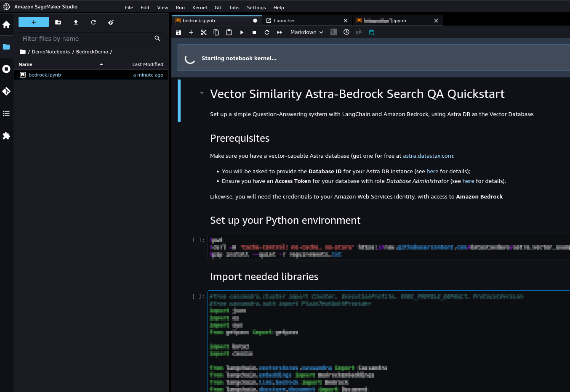
Task: Open the Edit menu
Action: [145, 8]
